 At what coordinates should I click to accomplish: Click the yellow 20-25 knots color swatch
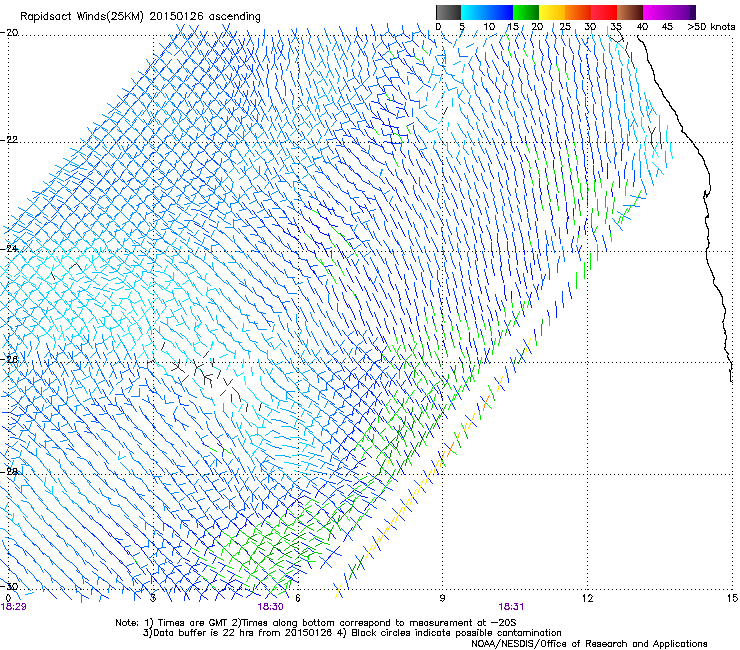551,12
